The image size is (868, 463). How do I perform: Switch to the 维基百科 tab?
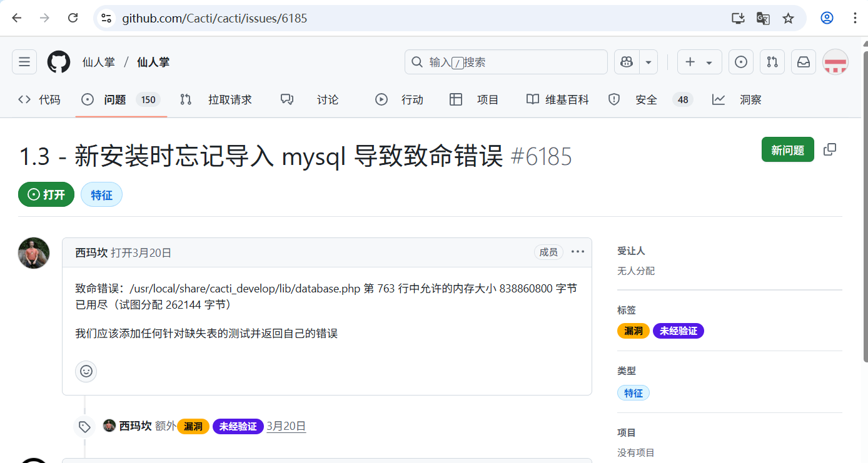click(x=558, y=99)
